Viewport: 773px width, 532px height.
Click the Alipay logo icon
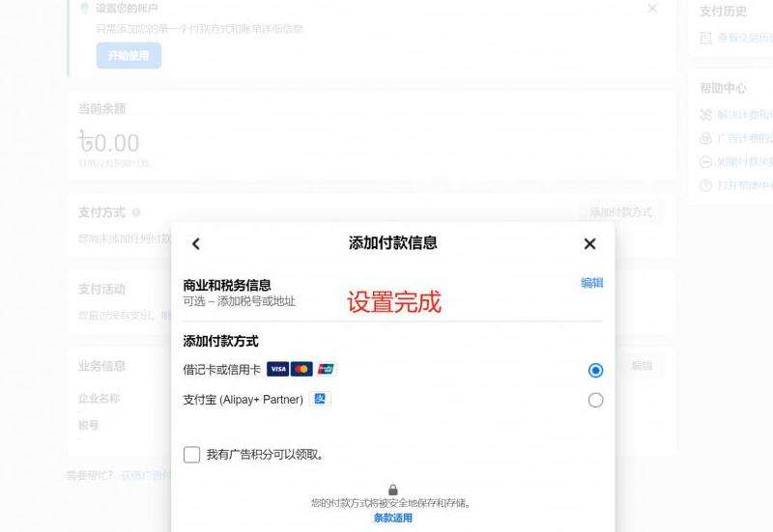(320, 399)
